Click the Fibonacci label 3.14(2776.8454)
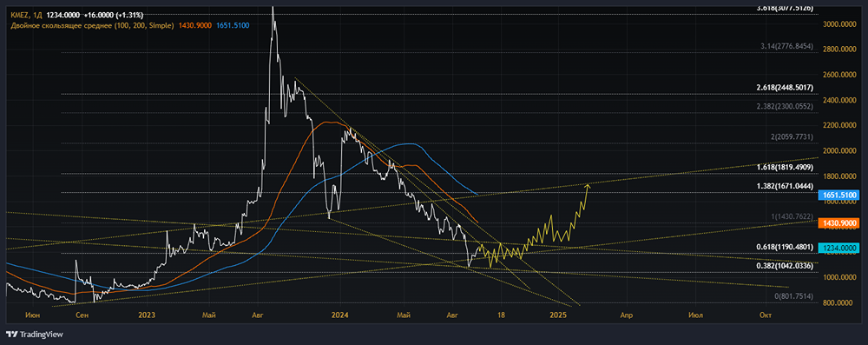This screenshot has width=868, height=345. click(786, 47)
